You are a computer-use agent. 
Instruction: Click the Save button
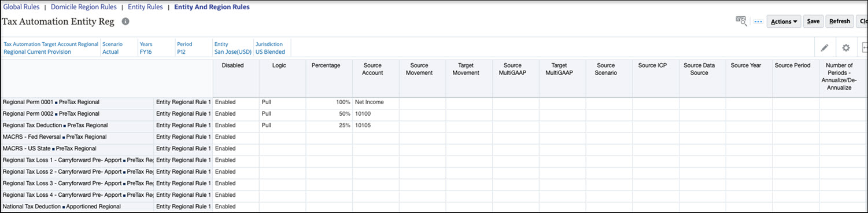813,21
